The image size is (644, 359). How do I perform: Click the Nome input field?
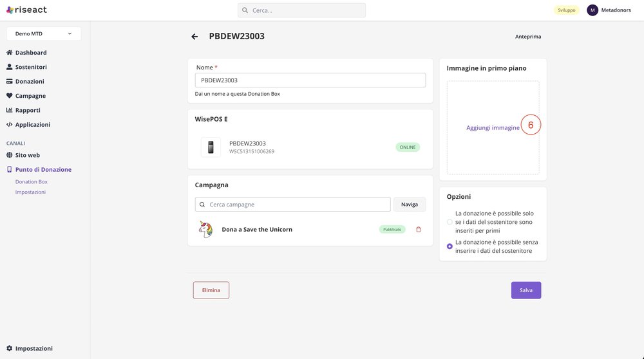310,80
